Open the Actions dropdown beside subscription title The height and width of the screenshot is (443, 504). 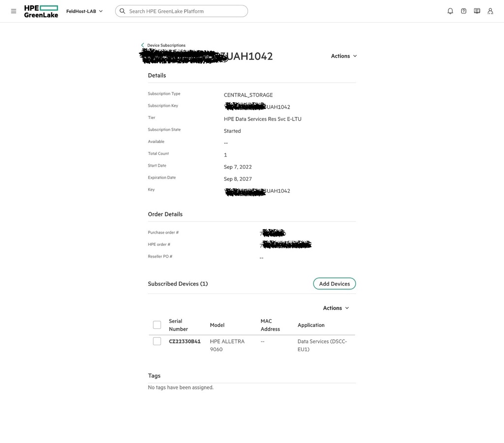(344, 56)
